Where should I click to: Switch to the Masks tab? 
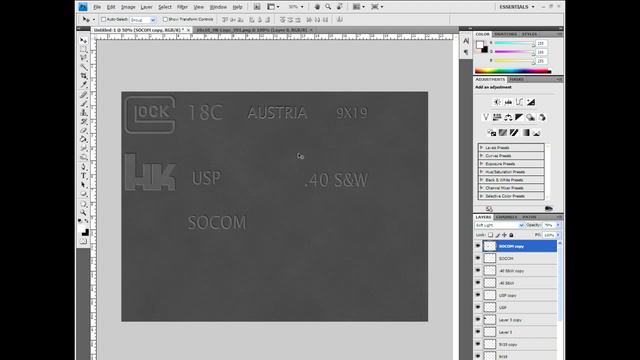pyautogui.click(x=516, y=80)
